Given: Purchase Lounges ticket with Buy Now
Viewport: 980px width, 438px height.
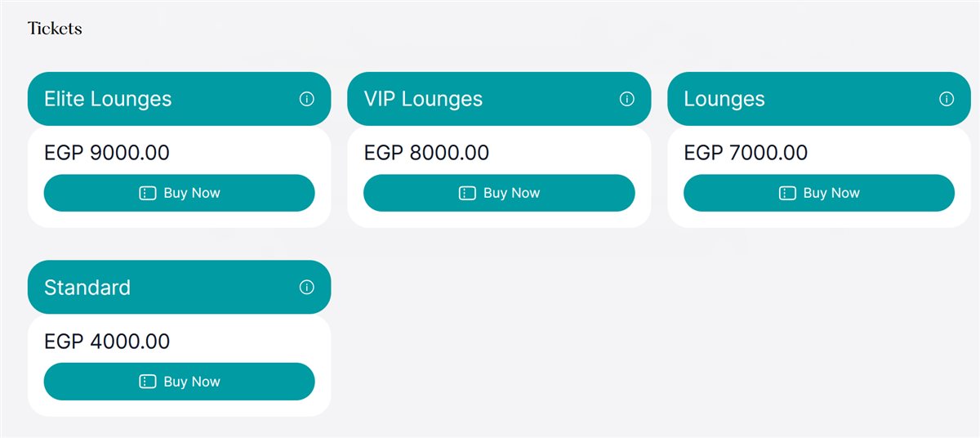Looking at the screenshot, I should pos(819,193).
